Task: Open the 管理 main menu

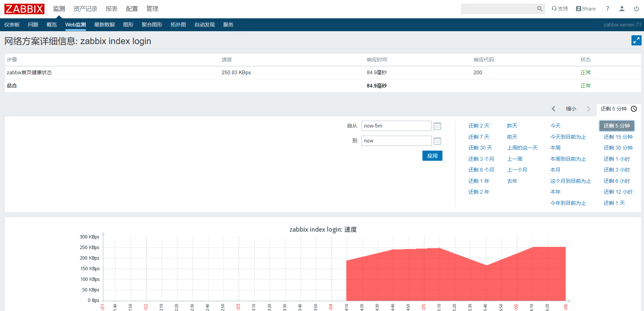Action: pos(152,9)
